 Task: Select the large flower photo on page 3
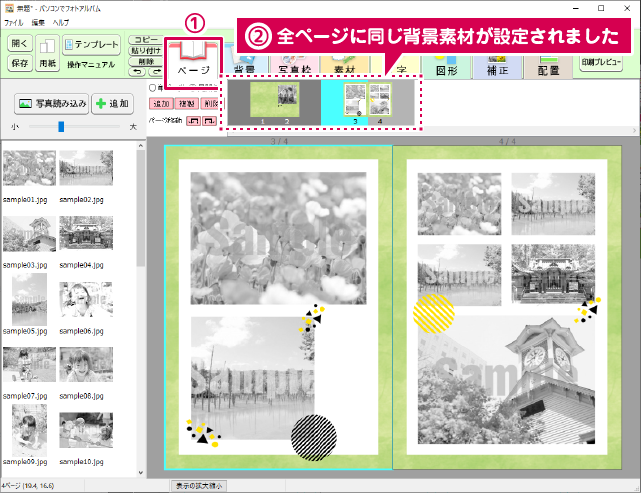pyautogui.click(x=278, y=238)
